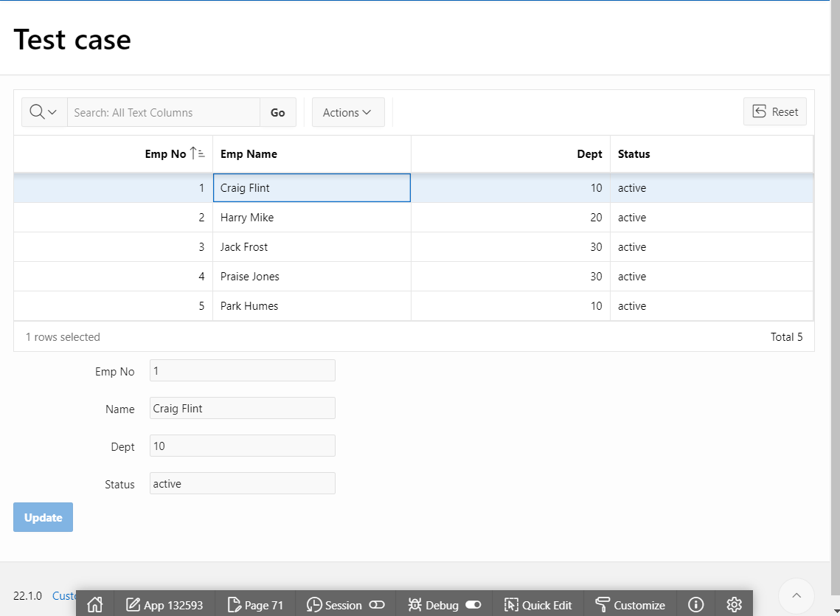Open Page 71 in the developer toolbar
This screenshot has width=840, height=616.
[255, 604]
